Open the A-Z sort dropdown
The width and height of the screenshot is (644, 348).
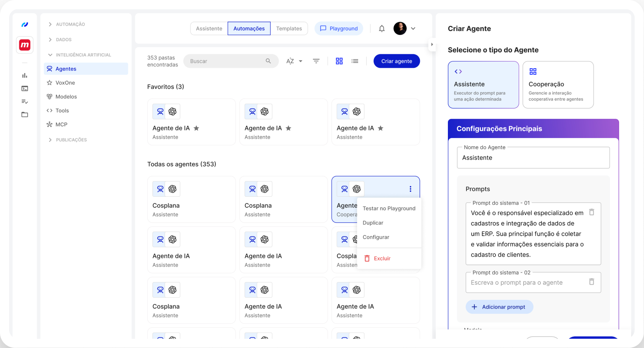pos(294,61)
